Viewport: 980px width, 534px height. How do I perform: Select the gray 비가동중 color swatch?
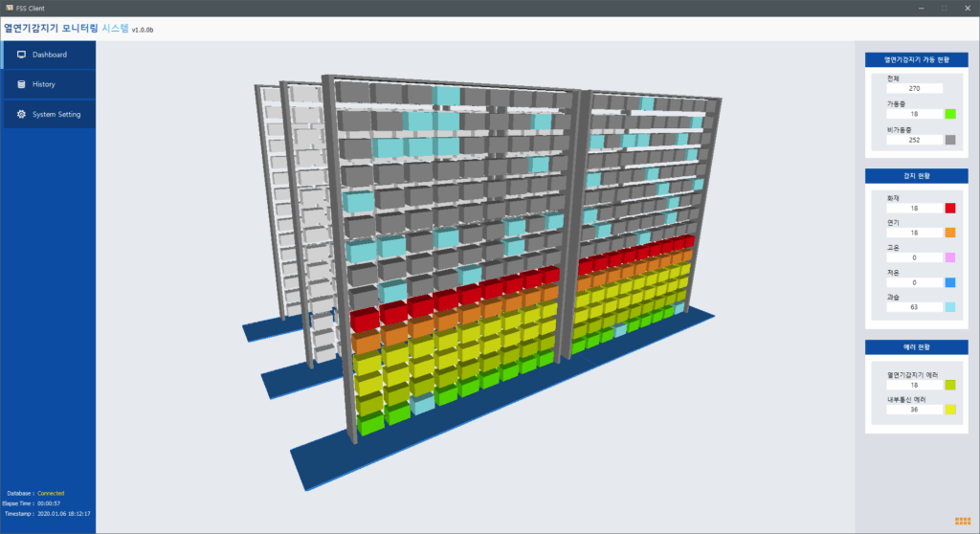click(x=950, y=140)
